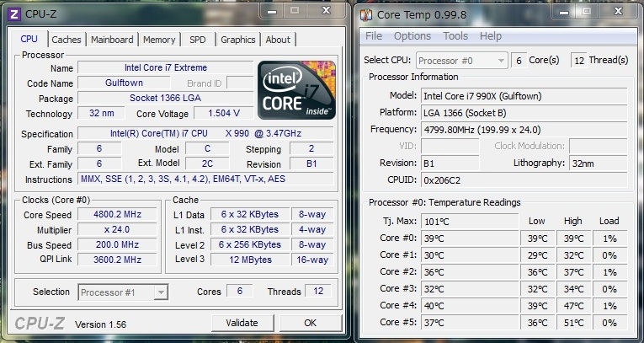Open the Graphics tab in CPU-Z
The height and width of the screenshot is (343, 644).
237,40
